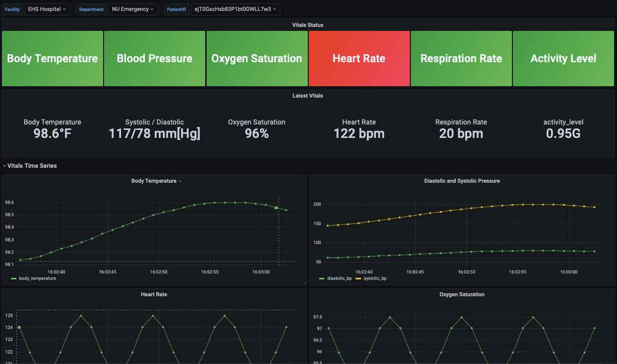Click the Oxygen Saturation time series panel title

pos(462,294)
